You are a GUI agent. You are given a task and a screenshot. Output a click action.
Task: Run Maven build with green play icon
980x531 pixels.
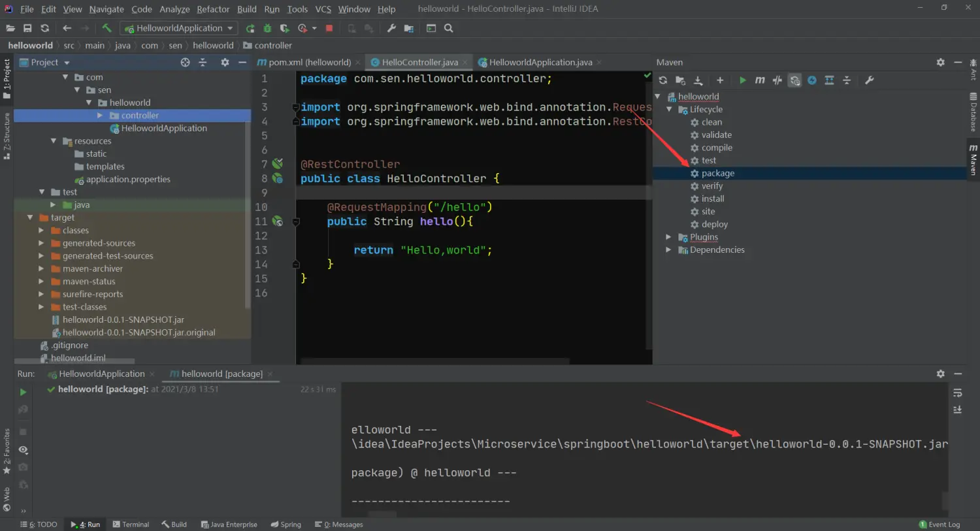pos(742,80)
